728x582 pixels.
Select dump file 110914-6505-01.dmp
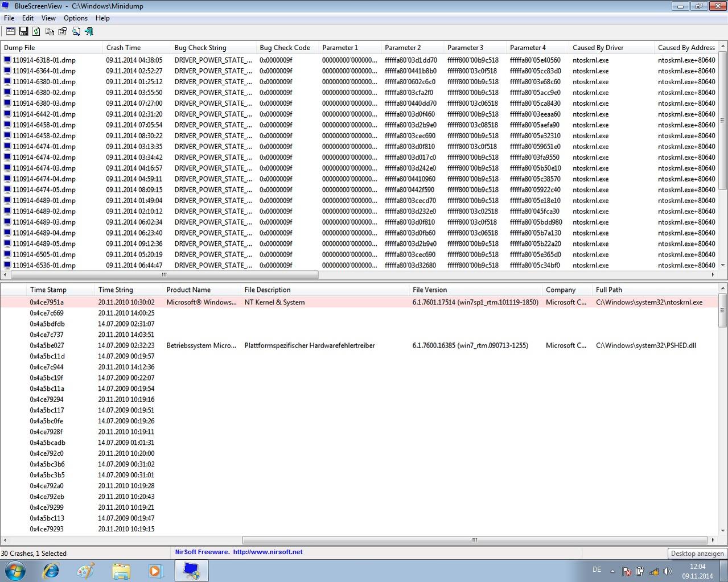[x=44, y=254]
